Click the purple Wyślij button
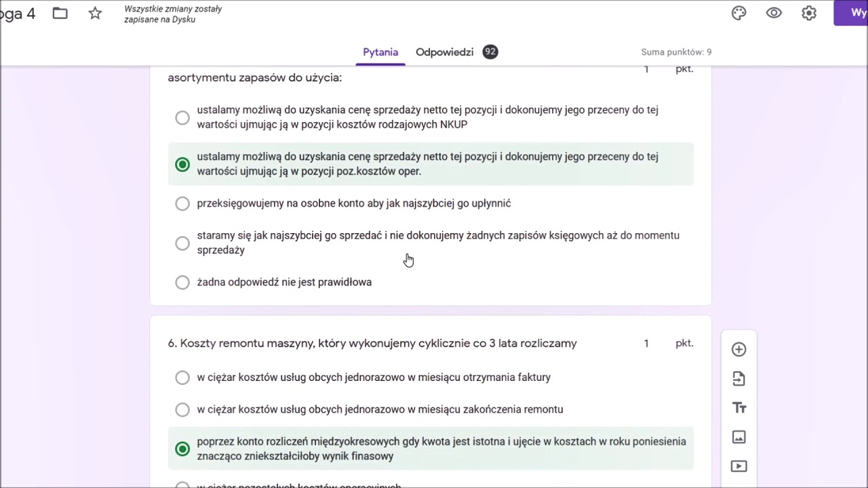This screenshot has width=868, height=488. pyautogui.click(x=851, y=13)
